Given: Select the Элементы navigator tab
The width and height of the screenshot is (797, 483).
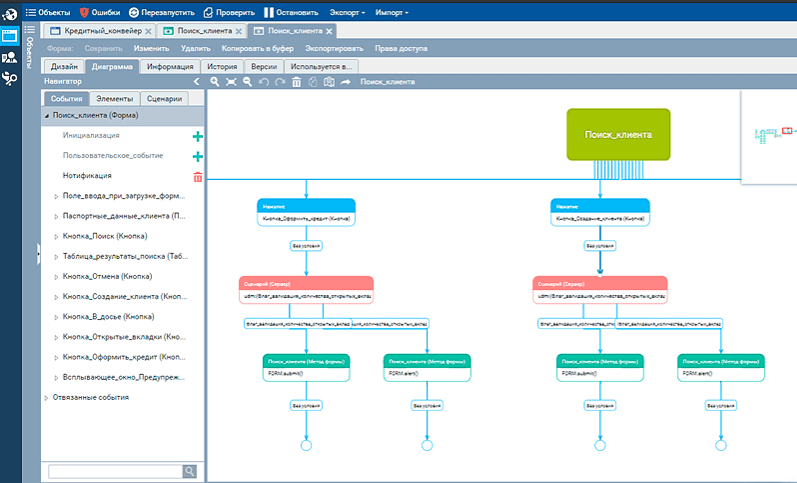Looking at the screenshot, I should click(114, 99).
